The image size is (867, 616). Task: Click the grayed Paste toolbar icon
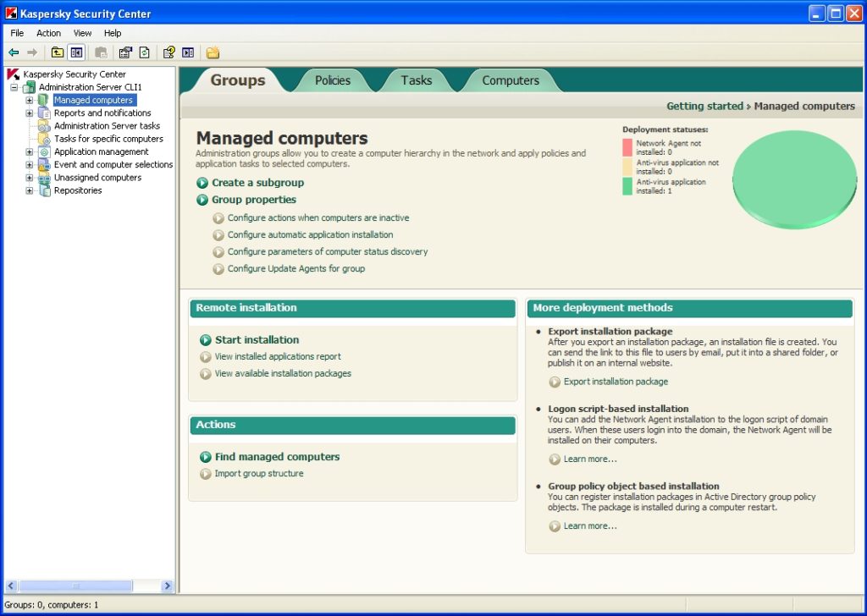pos(101,52)
